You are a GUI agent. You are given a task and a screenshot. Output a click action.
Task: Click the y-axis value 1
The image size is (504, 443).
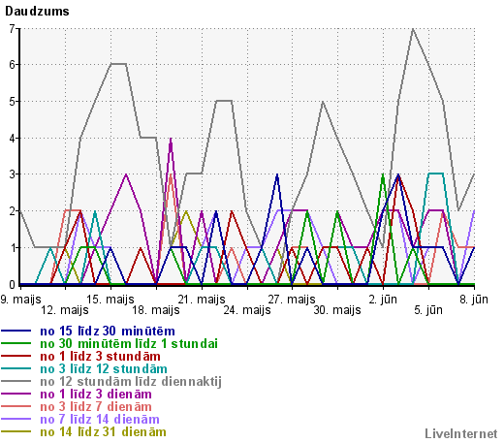coord(13,248)
